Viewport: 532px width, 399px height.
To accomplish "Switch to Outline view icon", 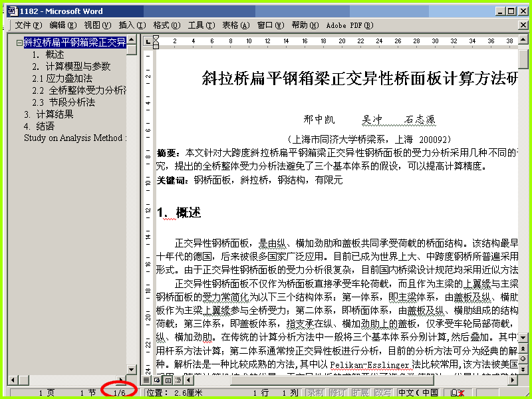I will (x=178, y=380).
